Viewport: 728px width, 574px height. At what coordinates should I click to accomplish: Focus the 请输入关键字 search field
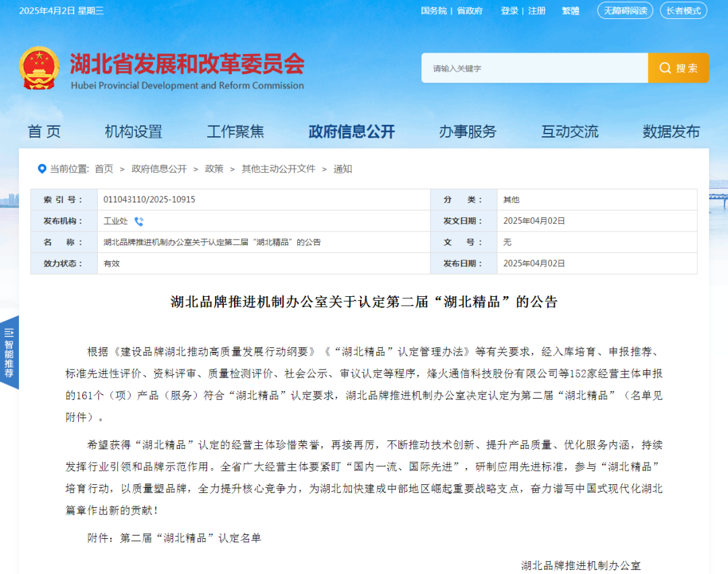[x=535, y=68]
